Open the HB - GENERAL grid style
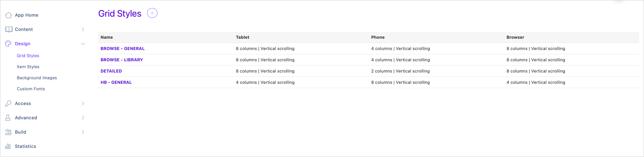Viewport: 644px width, 157px height. (116, 82)
